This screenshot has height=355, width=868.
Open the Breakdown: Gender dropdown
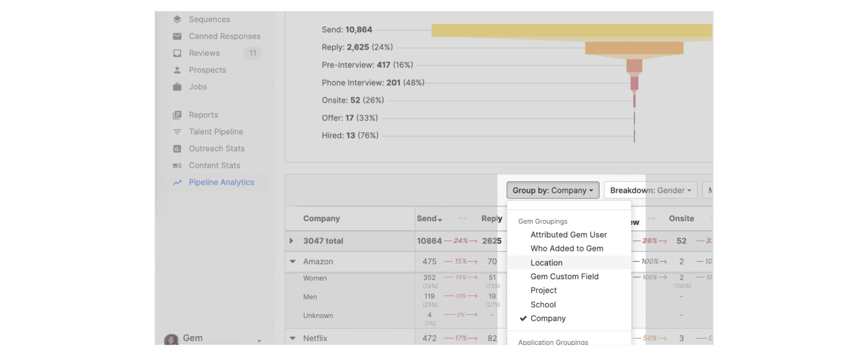(650, 190)
